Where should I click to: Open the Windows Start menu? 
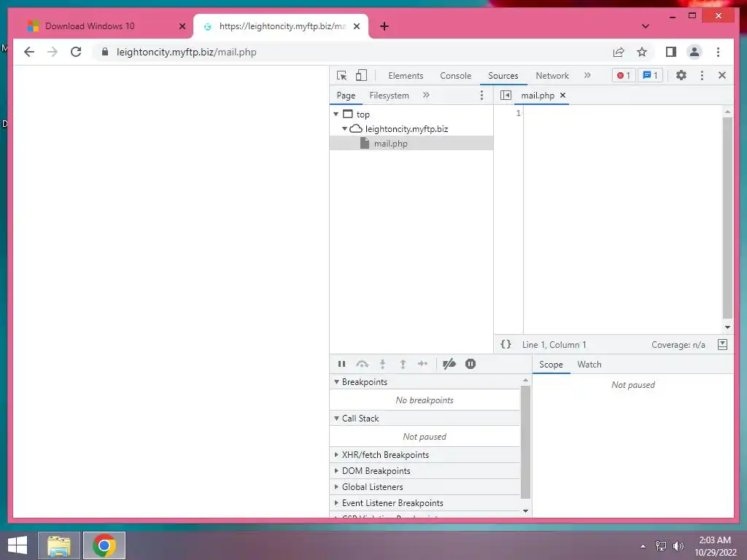(x=18, y=545)
